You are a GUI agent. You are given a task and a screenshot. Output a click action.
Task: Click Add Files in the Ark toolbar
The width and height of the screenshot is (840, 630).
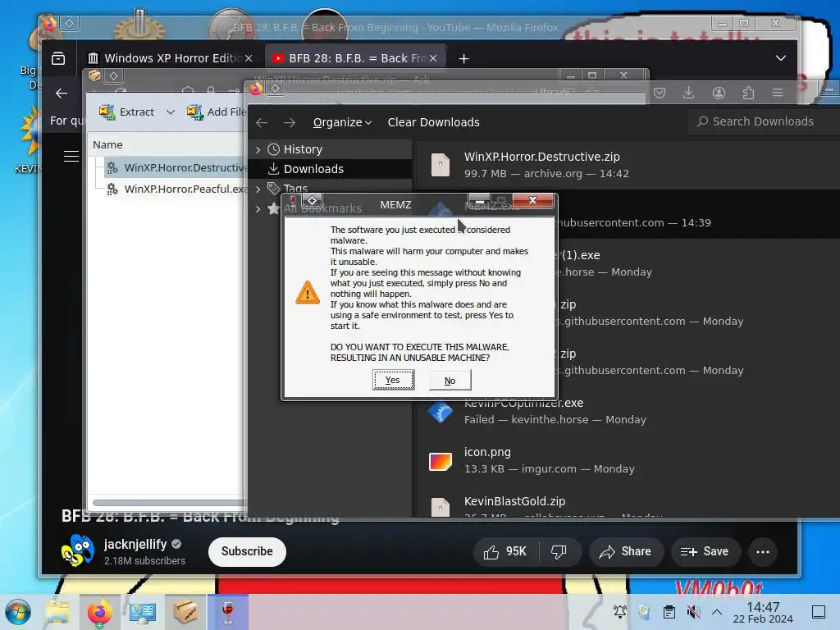pyautogui.click(x=216, y=112)
